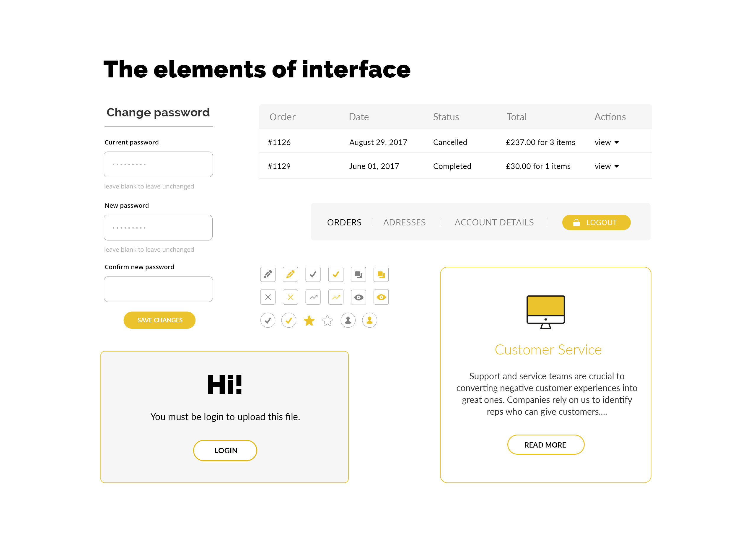
Task: Switch to the ADDRESSES tab
Action: (x=404, y=222)
